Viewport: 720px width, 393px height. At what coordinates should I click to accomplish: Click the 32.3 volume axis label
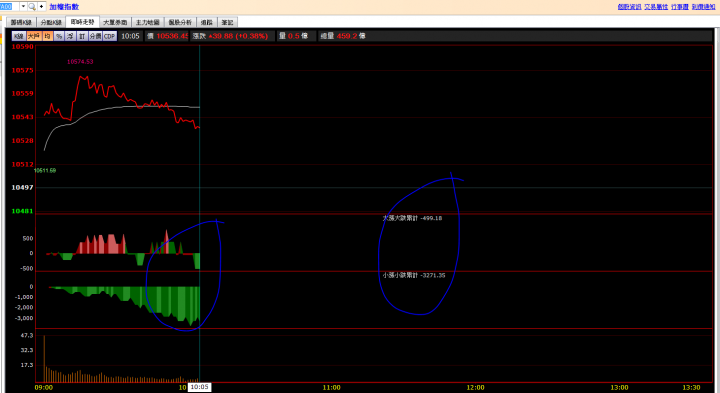[27, 350]
